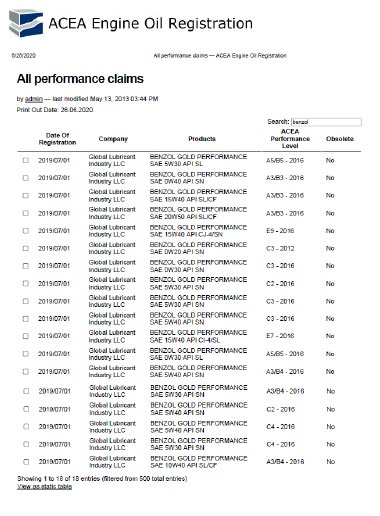Viewport: 380px width, 516px height.
Task: Sort by the Obsolete column header
Action: [x=340, y=139]
